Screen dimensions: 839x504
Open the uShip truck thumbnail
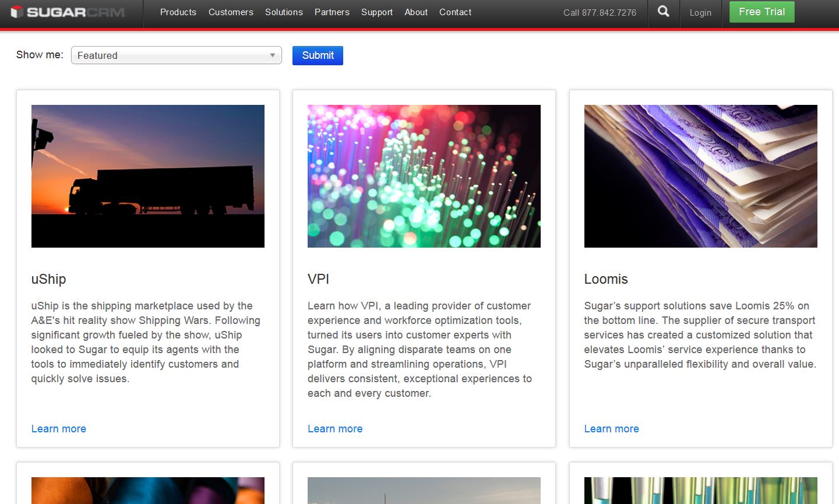pos(148,176)
